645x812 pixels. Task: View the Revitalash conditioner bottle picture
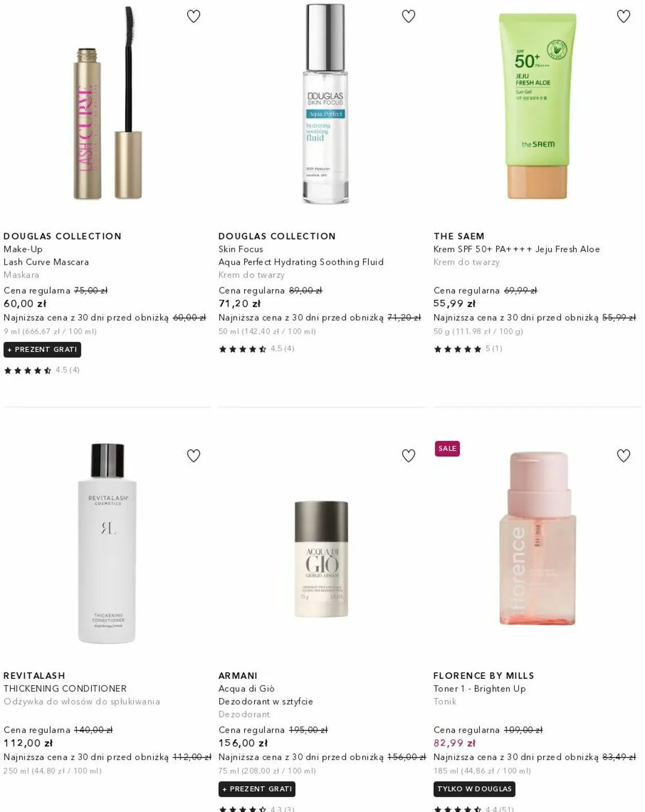point(107,543)
